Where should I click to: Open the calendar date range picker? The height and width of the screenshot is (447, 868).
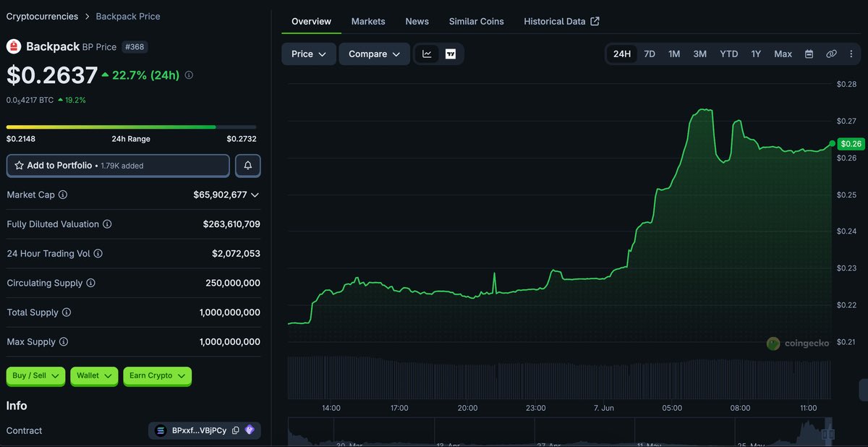coord(809,54)
